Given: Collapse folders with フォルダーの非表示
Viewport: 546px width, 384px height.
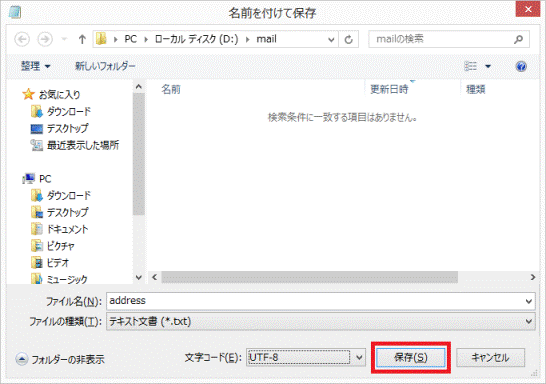Looking at the screenshot, I should 60,359.
